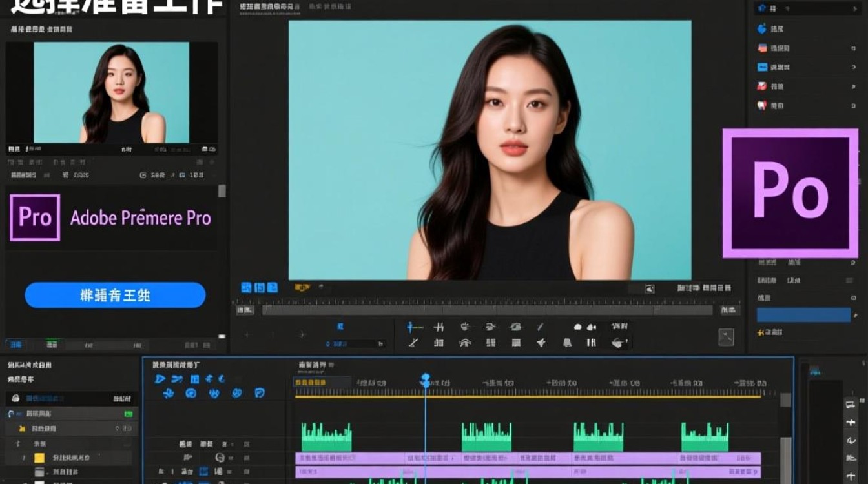This screenshot has height=484, width=868.
Task: Select the small source monitor preview thumbnail
Action: [x=112, y=92]
